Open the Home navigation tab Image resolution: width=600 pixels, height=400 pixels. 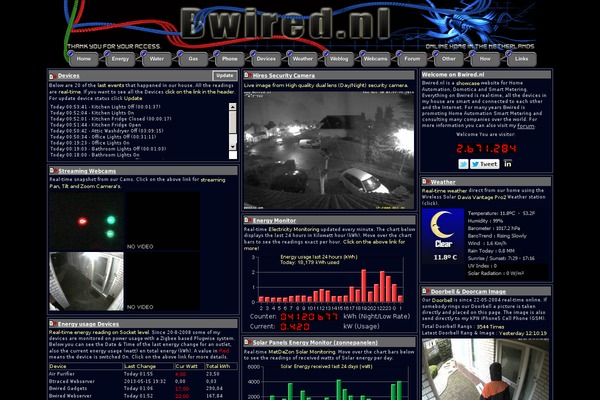click(83, 59)
